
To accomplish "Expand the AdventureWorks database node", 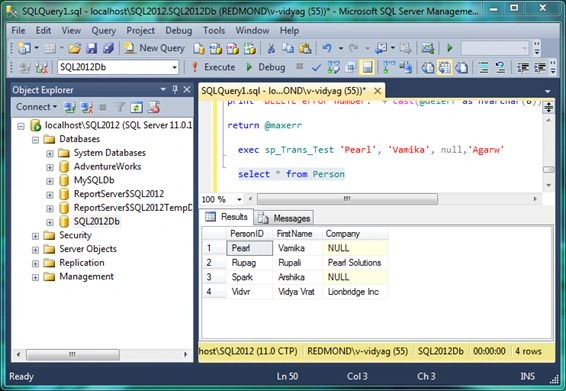I will pos(50,168).
